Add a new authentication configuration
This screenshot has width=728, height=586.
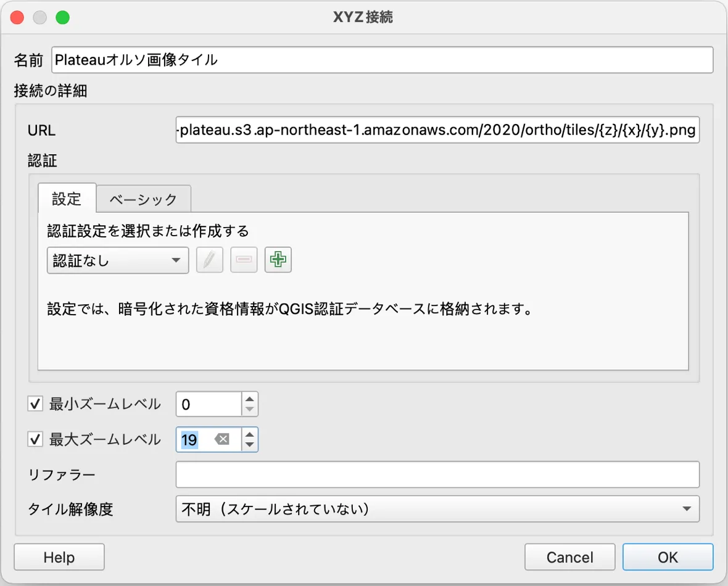coord(278,260)
